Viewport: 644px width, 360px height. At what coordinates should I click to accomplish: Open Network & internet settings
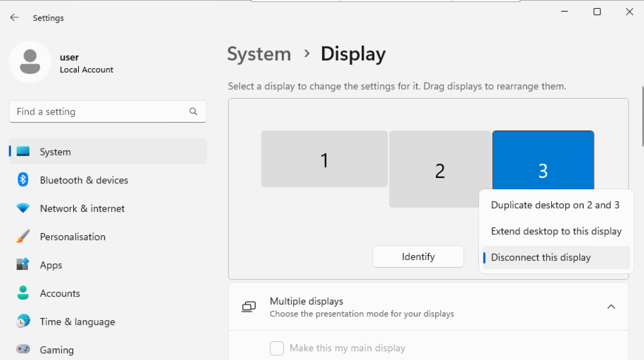click(82, 209)
